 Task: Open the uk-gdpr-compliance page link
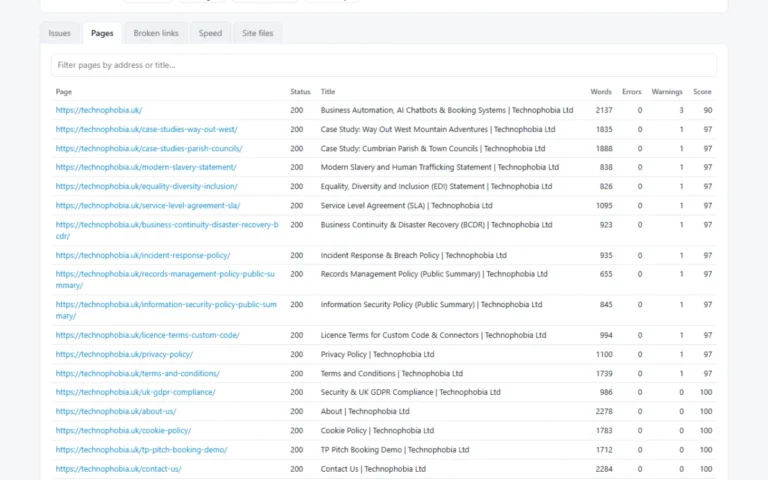136,392
